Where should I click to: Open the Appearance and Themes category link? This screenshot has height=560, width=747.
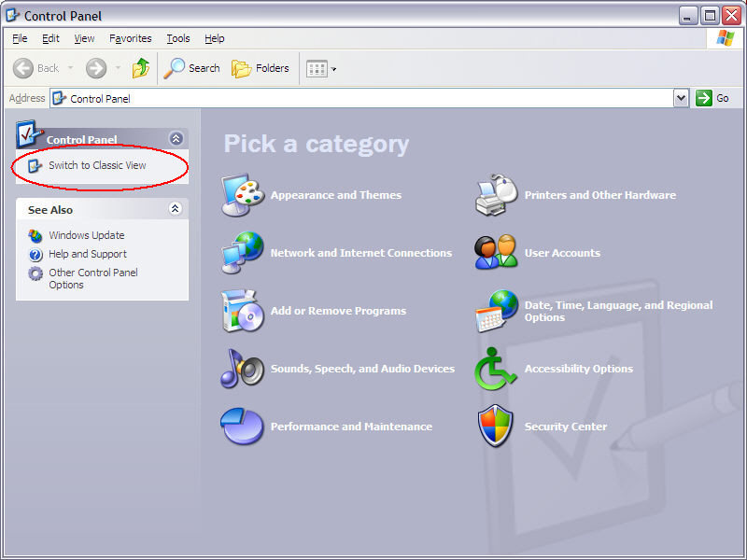(x=336, y=195)
